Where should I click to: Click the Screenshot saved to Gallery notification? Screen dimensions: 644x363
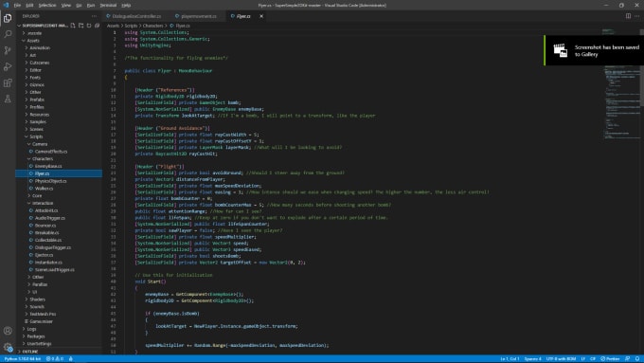(595, 50)
